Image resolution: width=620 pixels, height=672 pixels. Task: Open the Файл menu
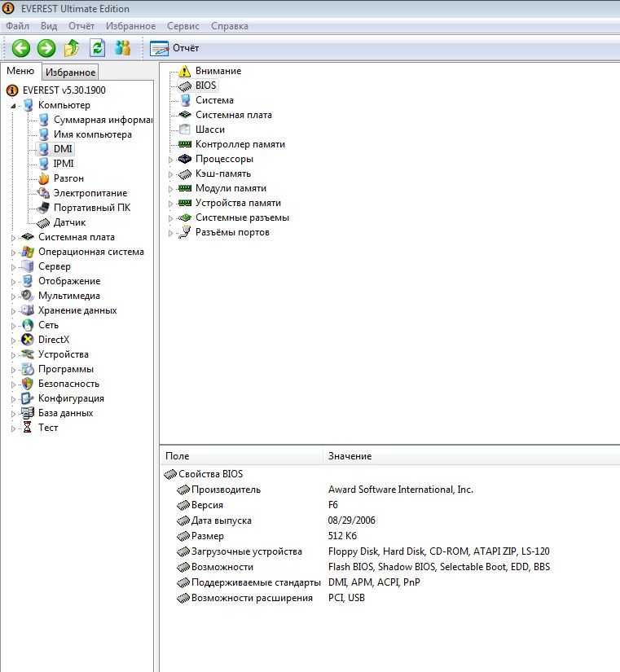(x=18, y=26)
